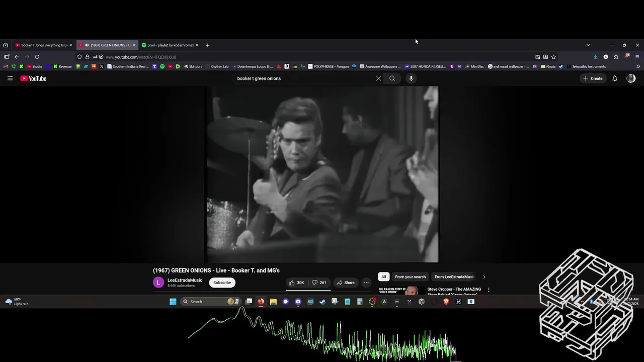
Task: Open LeeEstradaMusic channel avatar
Action: point(158,283)
